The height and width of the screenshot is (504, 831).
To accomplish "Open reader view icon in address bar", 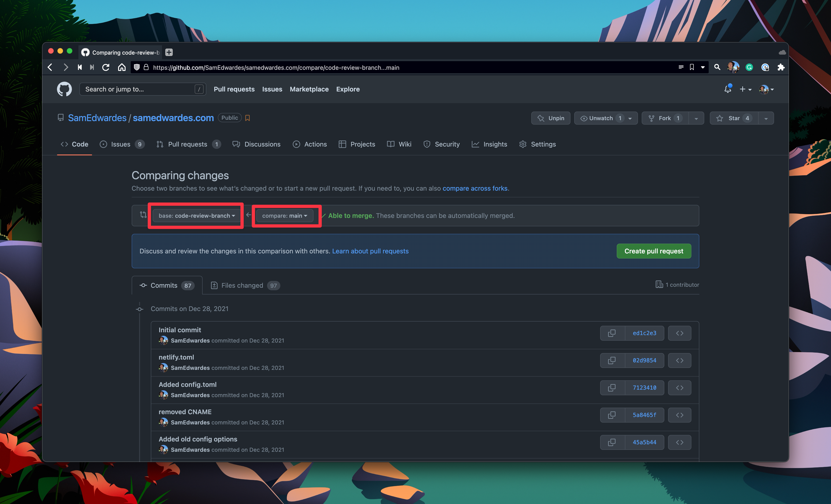I will (x=681, y=67).
